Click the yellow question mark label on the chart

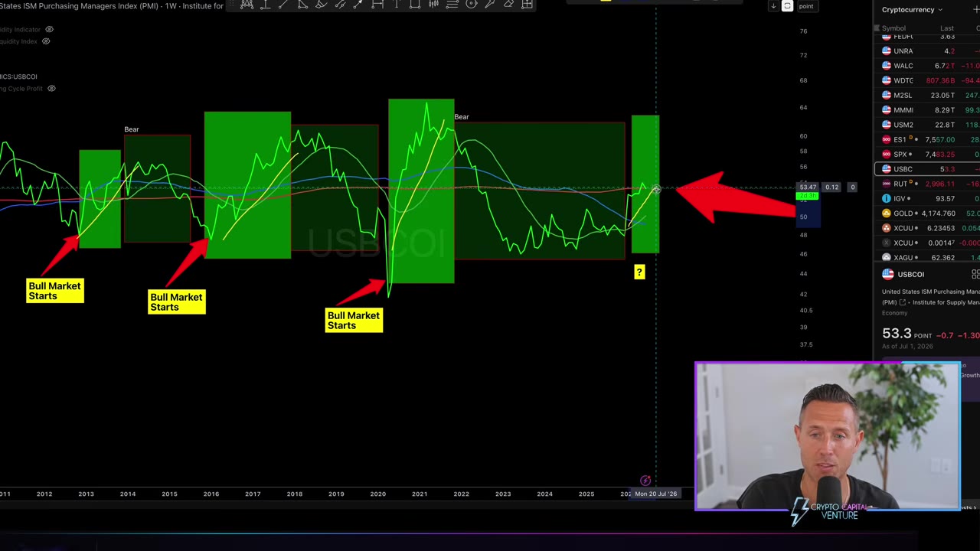(639, 272)
